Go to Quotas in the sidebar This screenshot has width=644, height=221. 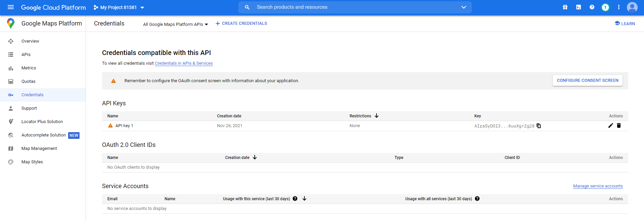click(x=29, y=81)
